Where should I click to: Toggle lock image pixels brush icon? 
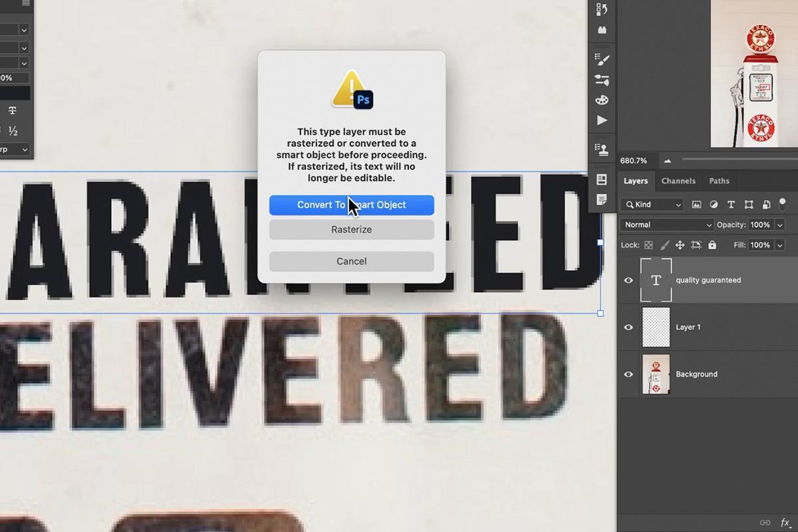pyautogui.click(x=664, y=245)
